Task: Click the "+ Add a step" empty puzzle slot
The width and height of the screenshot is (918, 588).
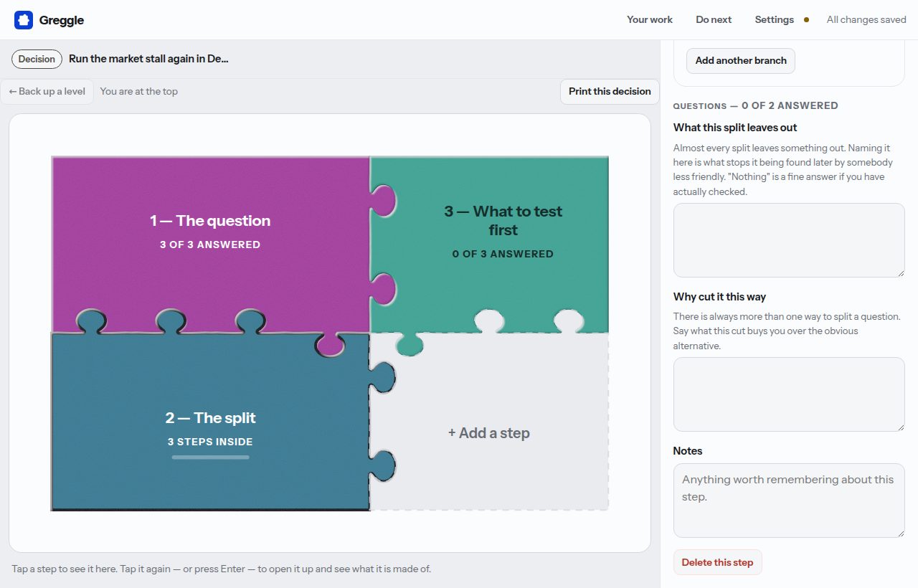Action: click(489, 433)
